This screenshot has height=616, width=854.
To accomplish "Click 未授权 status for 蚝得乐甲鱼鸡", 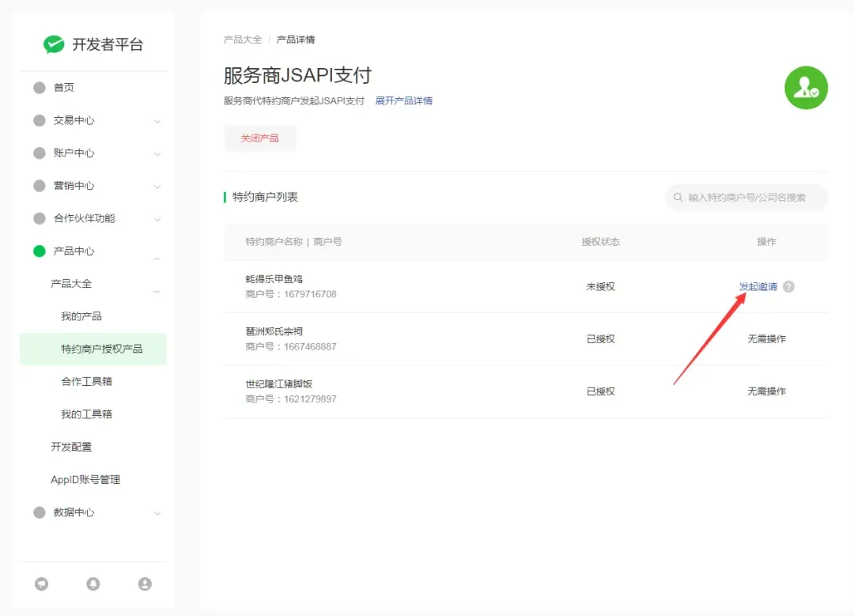I will [601, 286].
